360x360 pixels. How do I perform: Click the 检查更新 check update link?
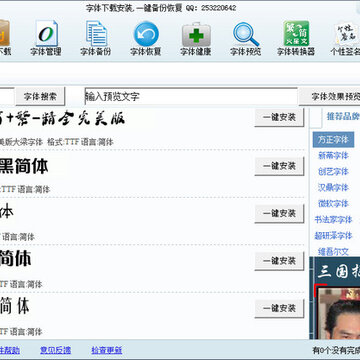tap(107, 350)
